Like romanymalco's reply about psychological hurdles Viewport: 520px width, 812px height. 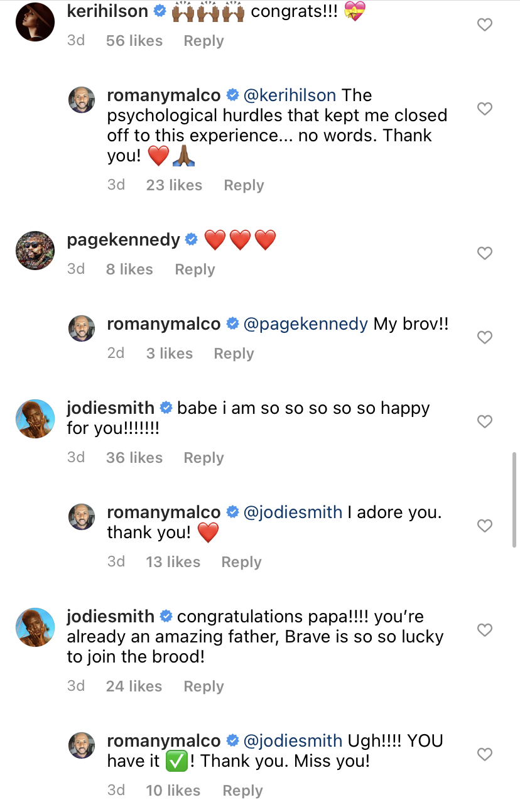click(x=485, y=109)
